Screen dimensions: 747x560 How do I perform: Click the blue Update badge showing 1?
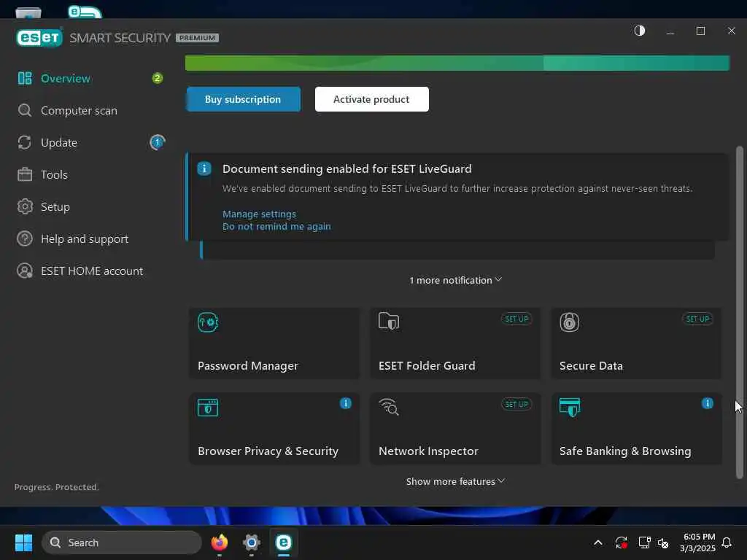tap(158, 142)
